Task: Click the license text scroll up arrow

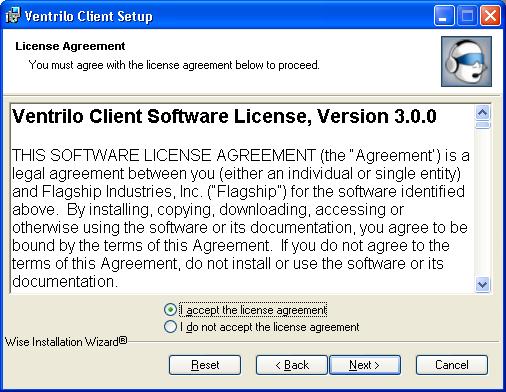Action: click(x=483, y=113)
